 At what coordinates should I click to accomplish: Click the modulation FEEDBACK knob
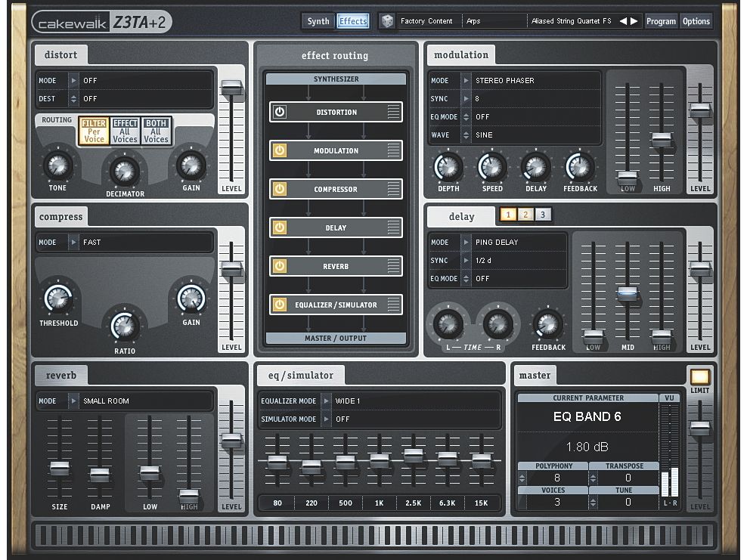[x=580, y=167]
